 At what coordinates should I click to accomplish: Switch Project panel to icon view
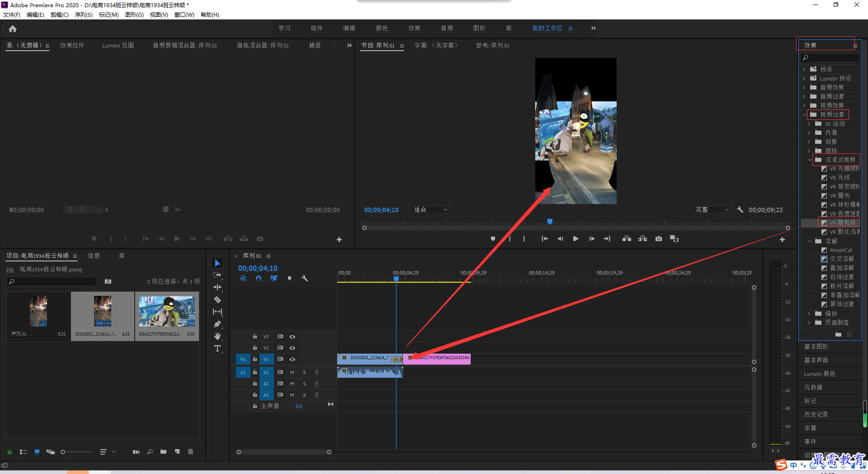tap(37, 452)
